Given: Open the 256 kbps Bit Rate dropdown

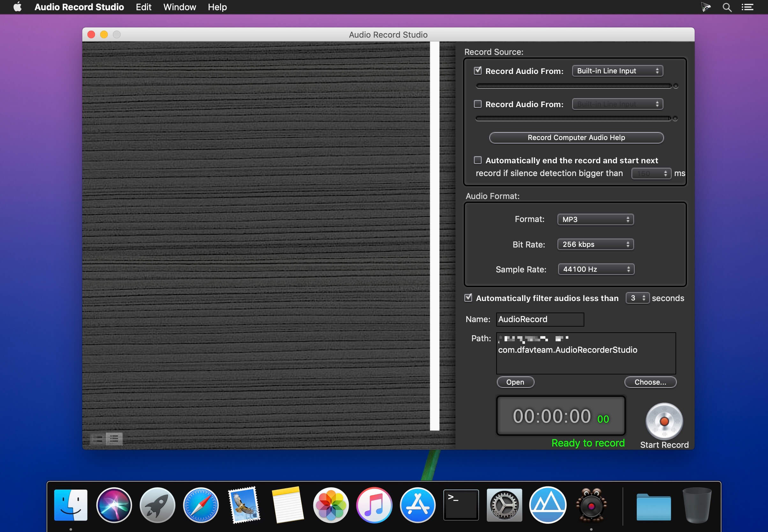Looking at the screenshot, I should pos(595,244).
